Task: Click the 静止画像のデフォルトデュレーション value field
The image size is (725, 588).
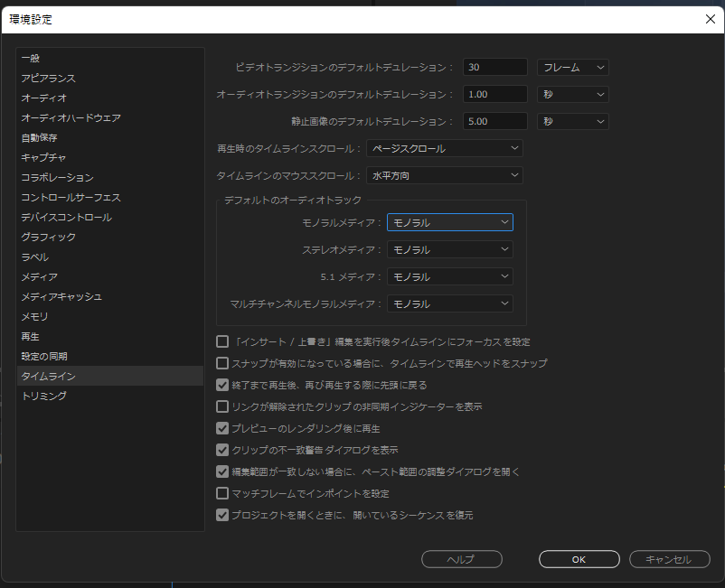Action: [x=494, y=121]
